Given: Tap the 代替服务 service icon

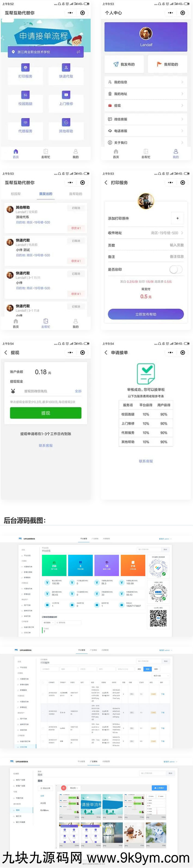Looking at the screenshot, I should tap(25, 122).
